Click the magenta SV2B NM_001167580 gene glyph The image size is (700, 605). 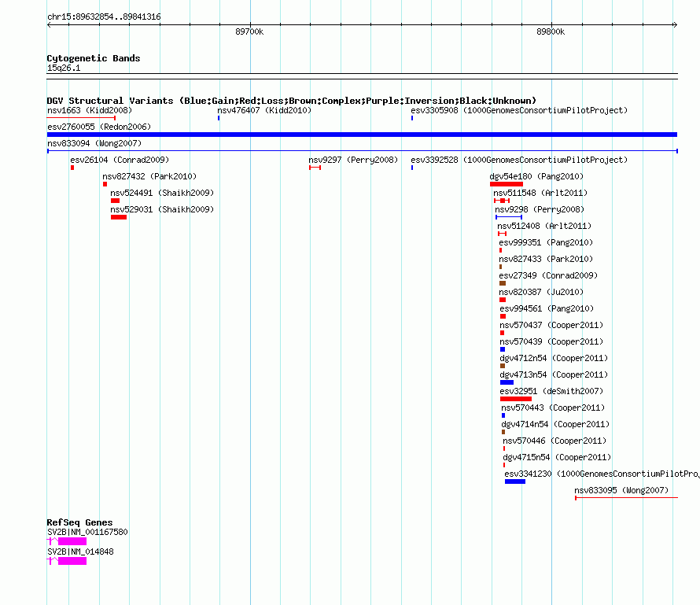click(x=71, y=541)
